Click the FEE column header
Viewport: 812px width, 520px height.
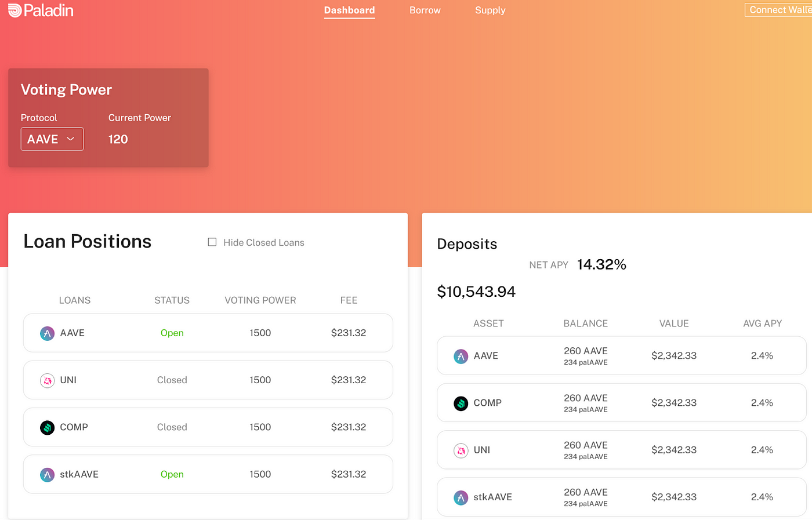click(349, 300)
